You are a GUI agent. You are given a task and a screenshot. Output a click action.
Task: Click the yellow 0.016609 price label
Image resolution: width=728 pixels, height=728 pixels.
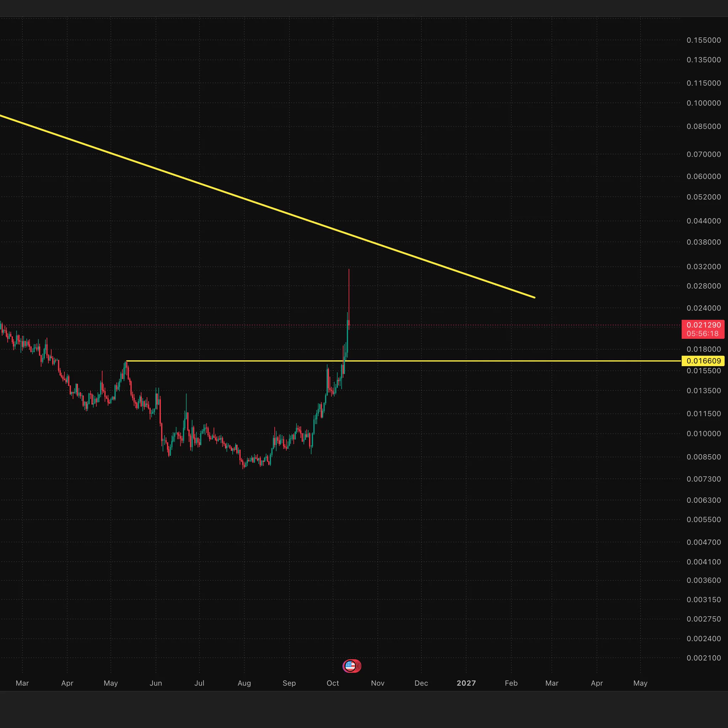tap(703, 361)
